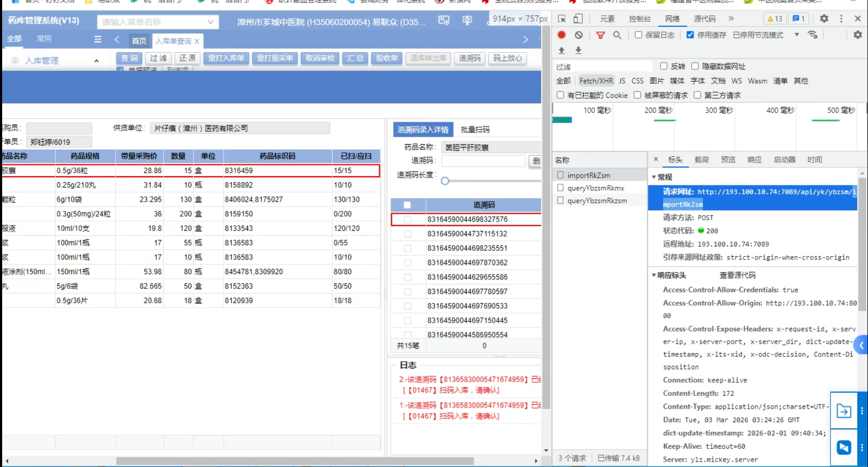Open the 首页 tab

pos(139,41)
